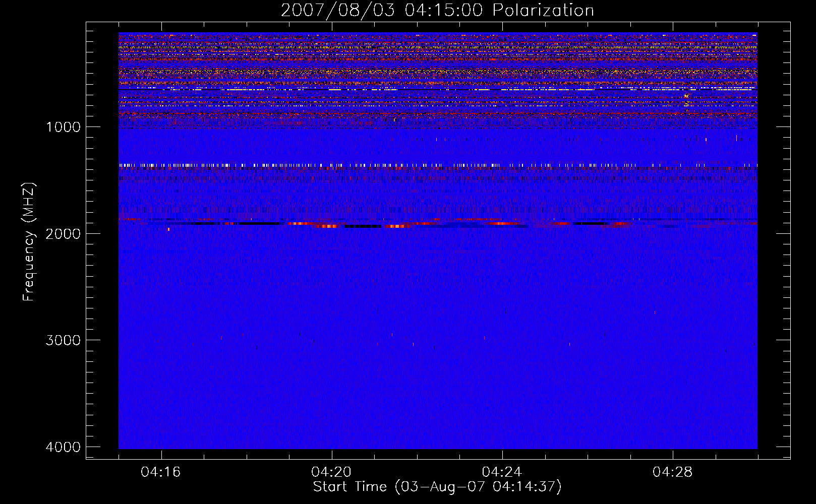Select the "Frequency (MHZ)" axis label

[29, 242]
